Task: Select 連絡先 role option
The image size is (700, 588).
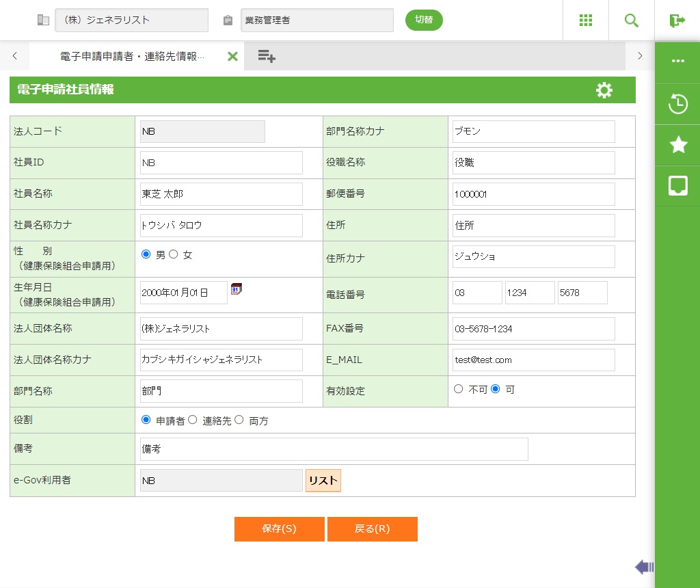Action: [193, 420]
